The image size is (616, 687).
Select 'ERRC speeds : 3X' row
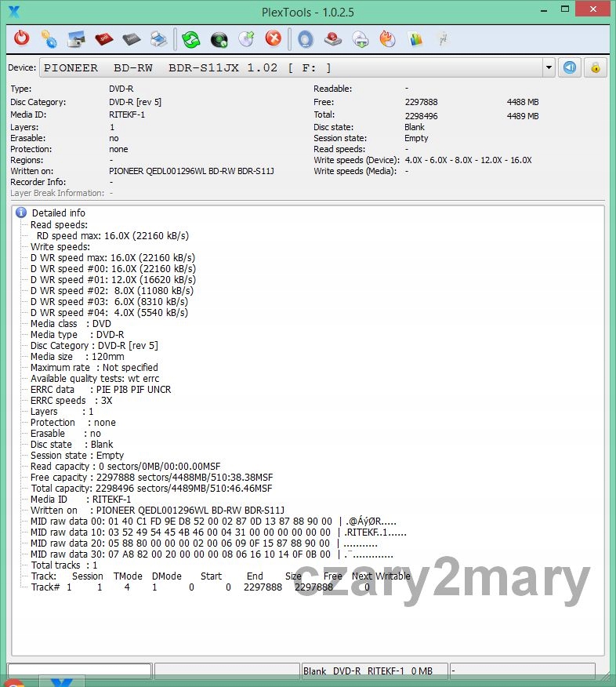coord(71,400)
